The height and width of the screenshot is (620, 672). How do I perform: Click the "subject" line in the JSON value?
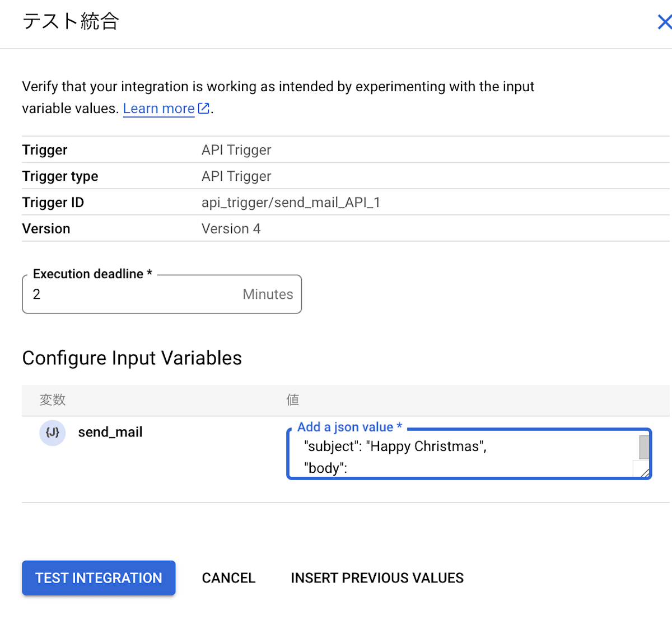[395, 447]
